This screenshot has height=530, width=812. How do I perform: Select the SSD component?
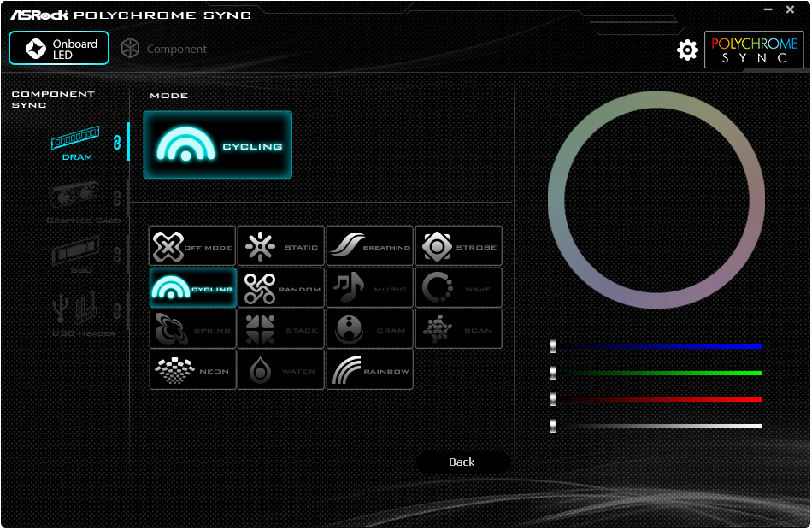tap(77, 255)
